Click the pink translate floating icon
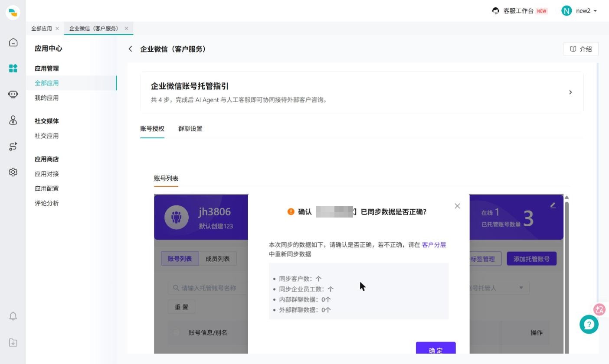The width and height of the screenshot is (609, 364). point(599,309)
